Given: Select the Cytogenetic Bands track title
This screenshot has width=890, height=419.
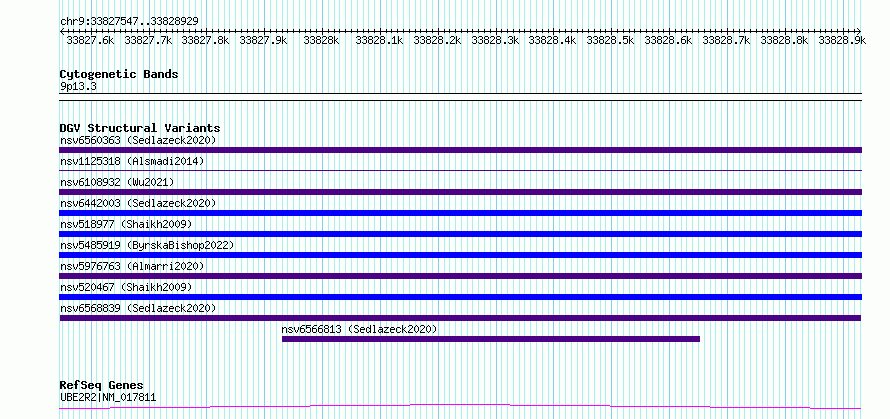Looking at the screenshot, I should click(119, 74).
